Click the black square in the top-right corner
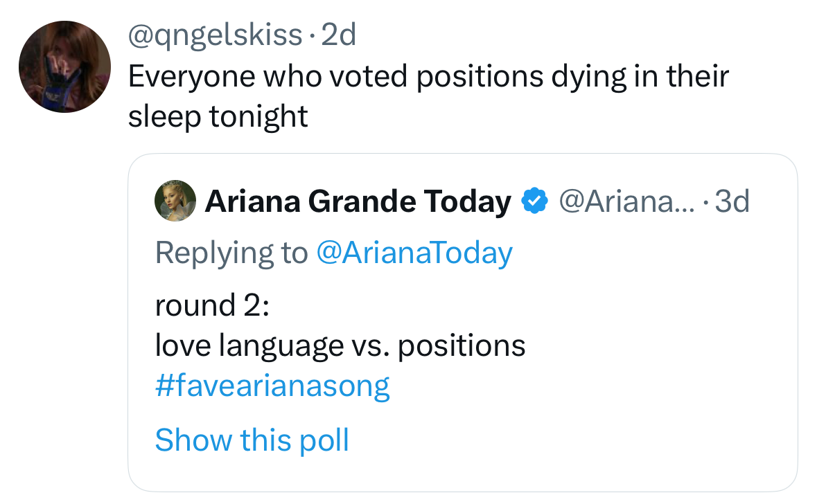 coord(776,35)
